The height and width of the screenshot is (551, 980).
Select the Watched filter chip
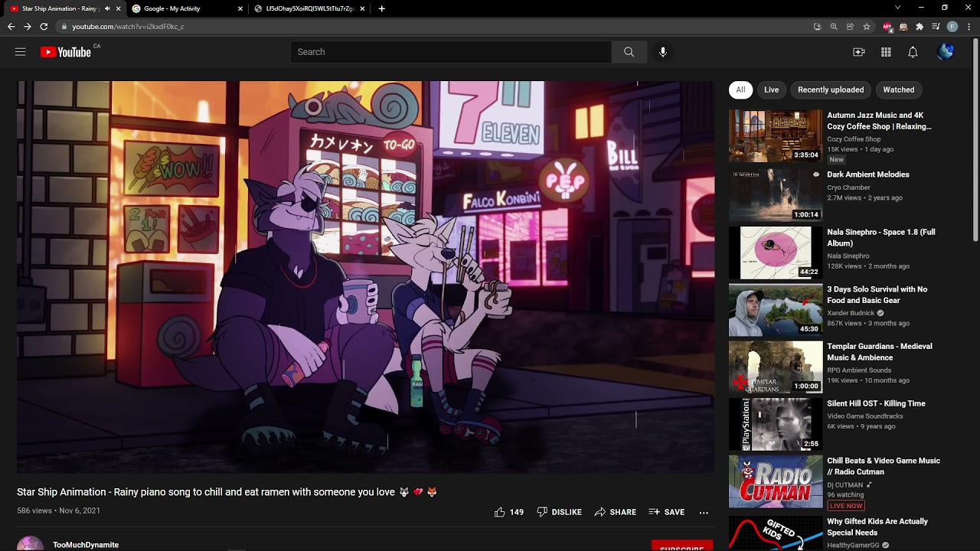coord(898,90)
